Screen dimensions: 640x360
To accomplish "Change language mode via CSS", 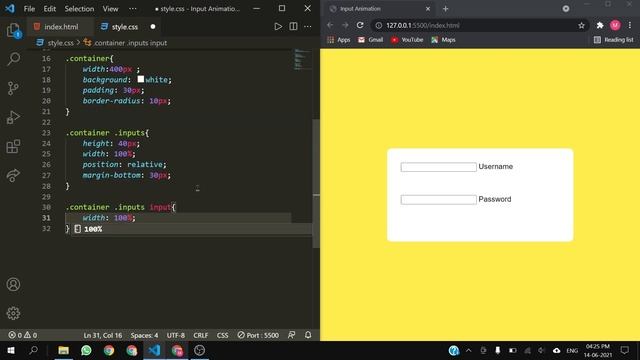I will coord(222,335).
